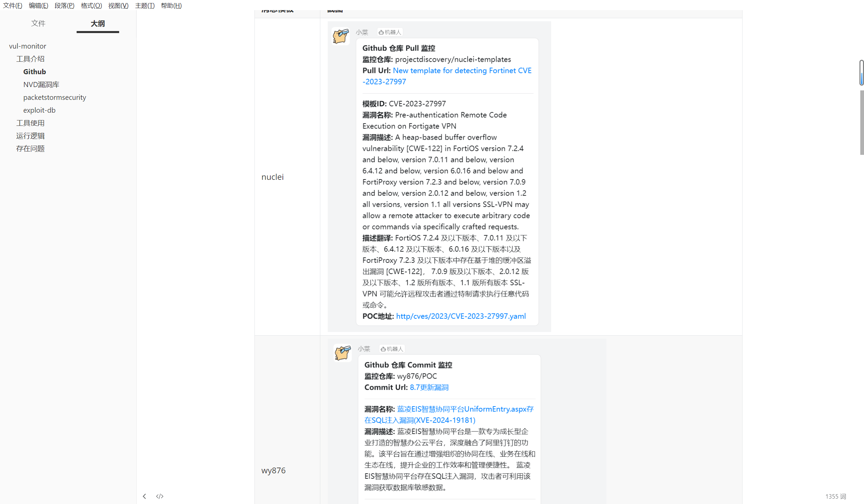The width and height of the screenshot is (864, 504).
Task: Collapse the sidebar with the back arrow icon
Action: coord(144,496)
